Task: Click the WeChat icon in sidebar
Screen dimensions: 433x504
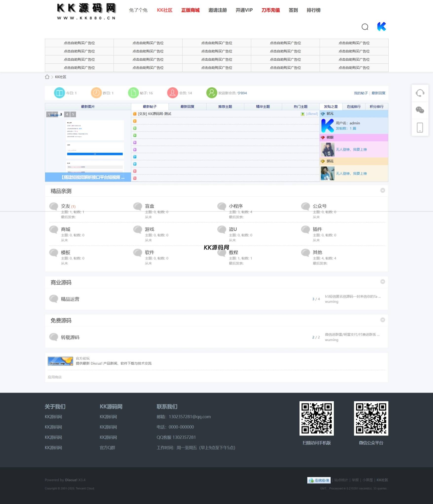Action: pyautogui.click(x=420, y=110)
